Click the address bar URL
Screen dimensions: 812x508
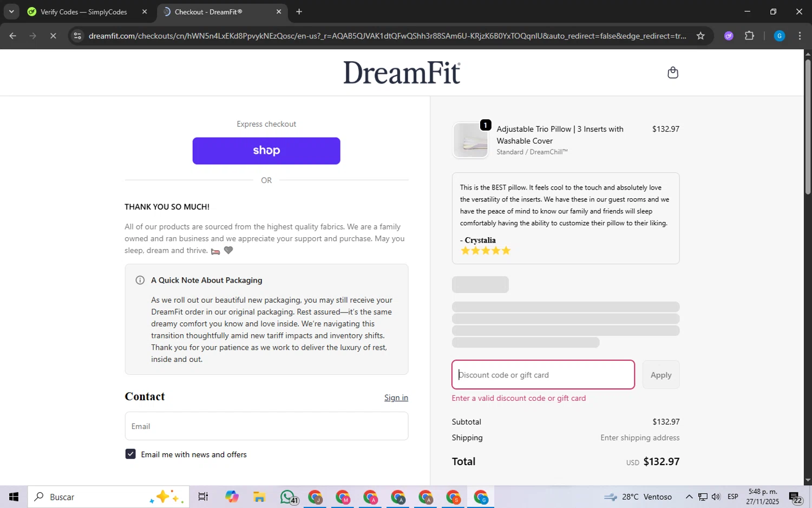click(x=387, y=36)
